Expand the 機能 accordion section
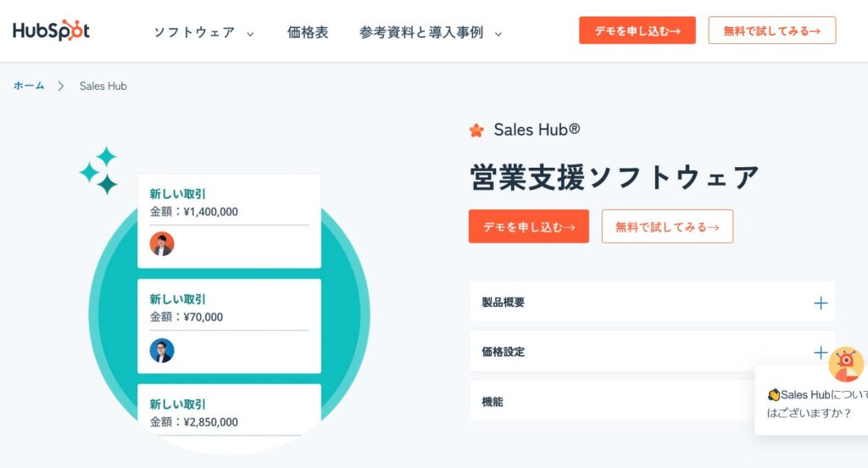 tap(610, 402)
